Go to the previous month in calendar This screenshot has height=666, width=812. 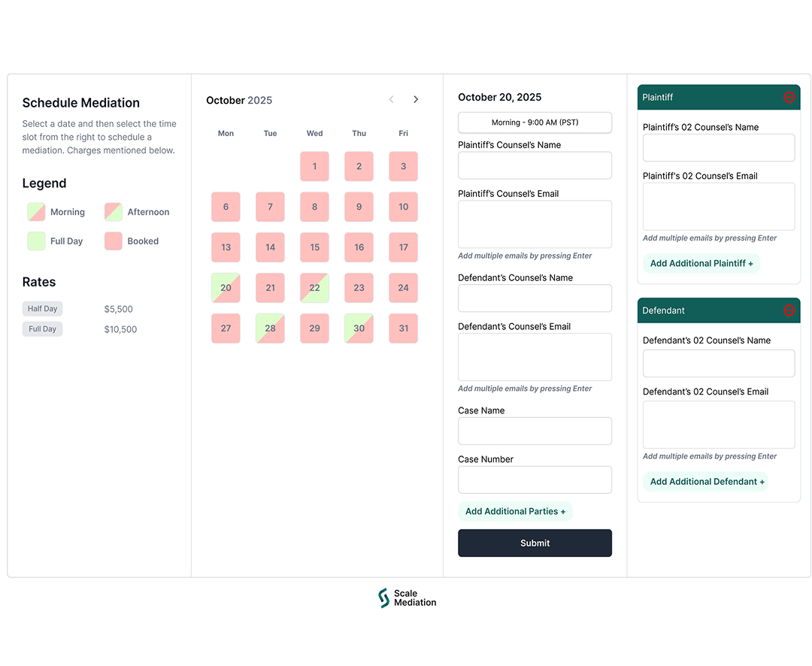coord(391,100)
